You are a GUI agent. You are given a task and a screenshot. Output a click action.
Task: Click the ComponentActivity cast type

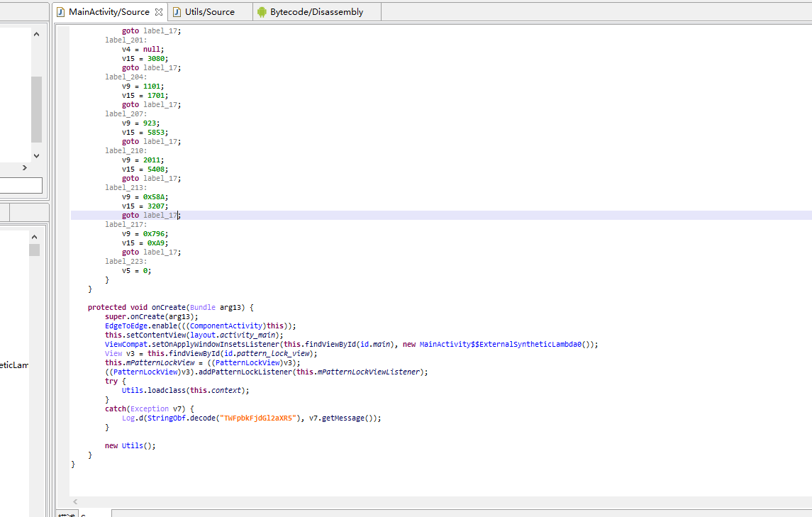coord(226,326)
